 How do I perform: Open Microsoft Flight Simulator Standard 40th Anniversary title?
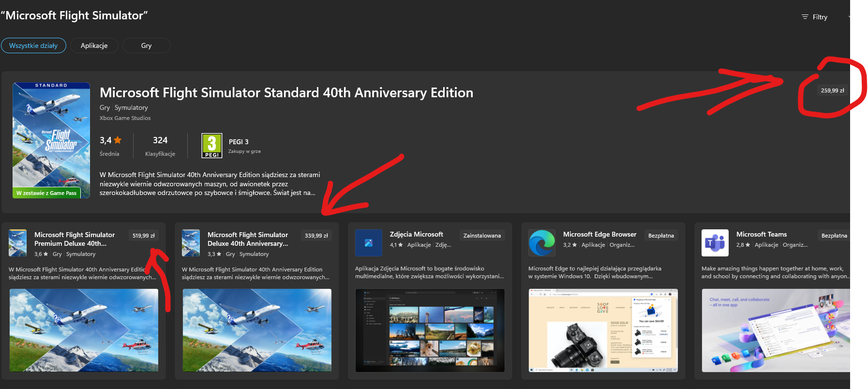[286, 92]
